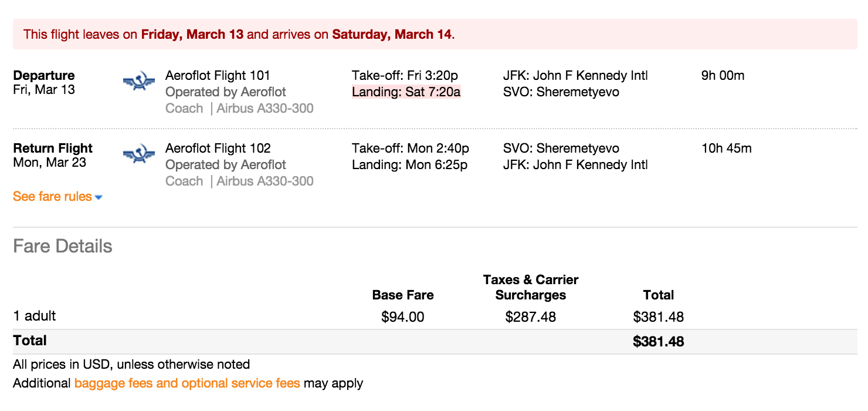The height and width of the screenshot is (411, 868).
Task: Click the Aeroflot Flight 102 title
Action: (218, 149)
